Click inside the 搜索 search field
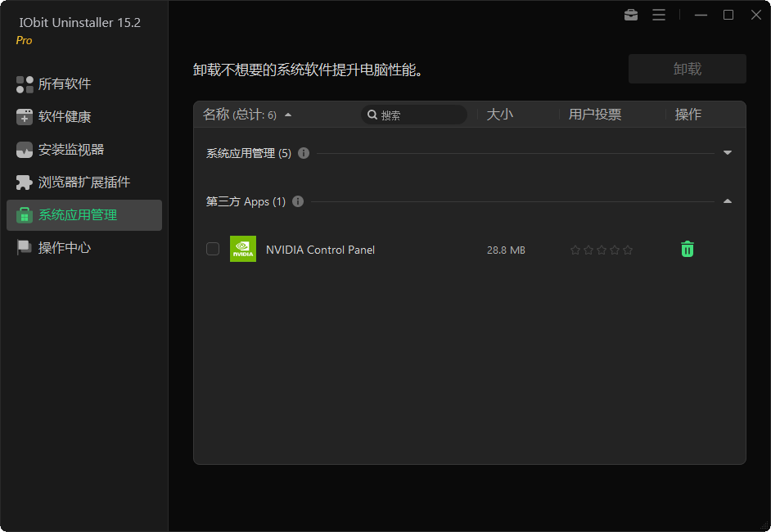Image resolution: width=771 pixels, height=532 pixels. coord(413,115)
